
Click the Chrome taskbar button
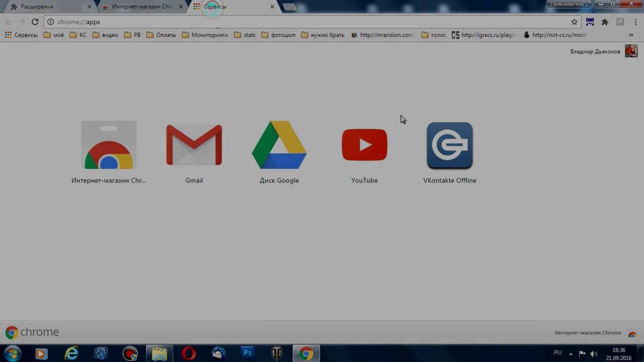coord(306,353)
